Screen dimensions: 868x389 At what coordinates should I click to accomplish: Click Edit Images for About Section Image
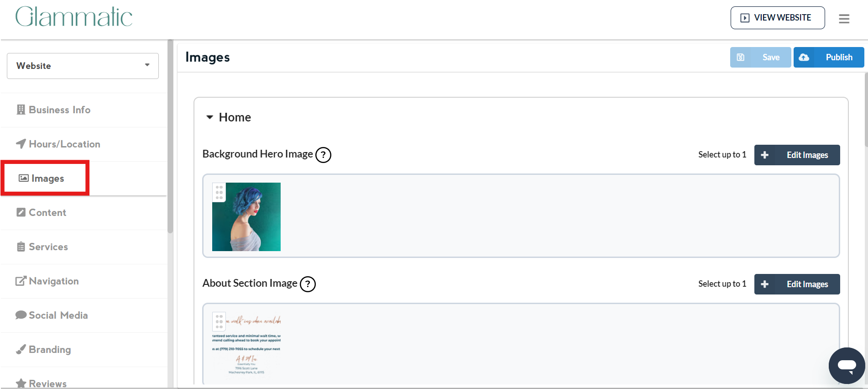(x=797, y=284)
